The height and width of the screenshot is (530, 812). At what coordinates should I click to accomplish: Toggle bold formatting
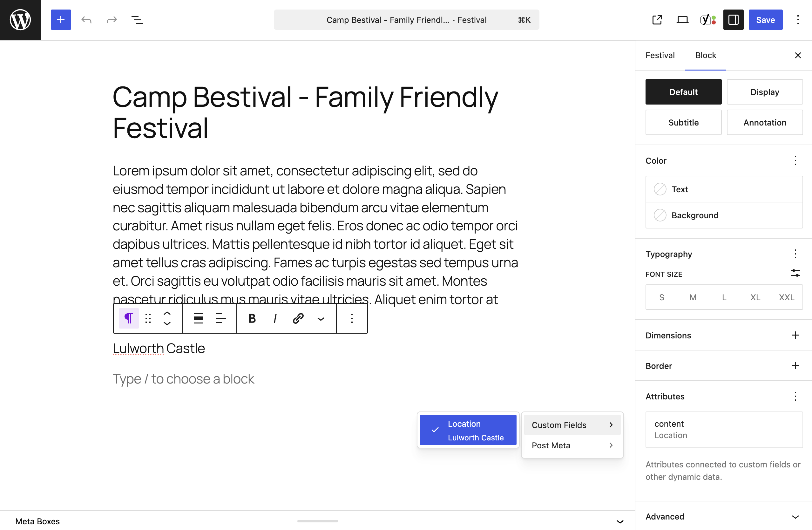252,318
